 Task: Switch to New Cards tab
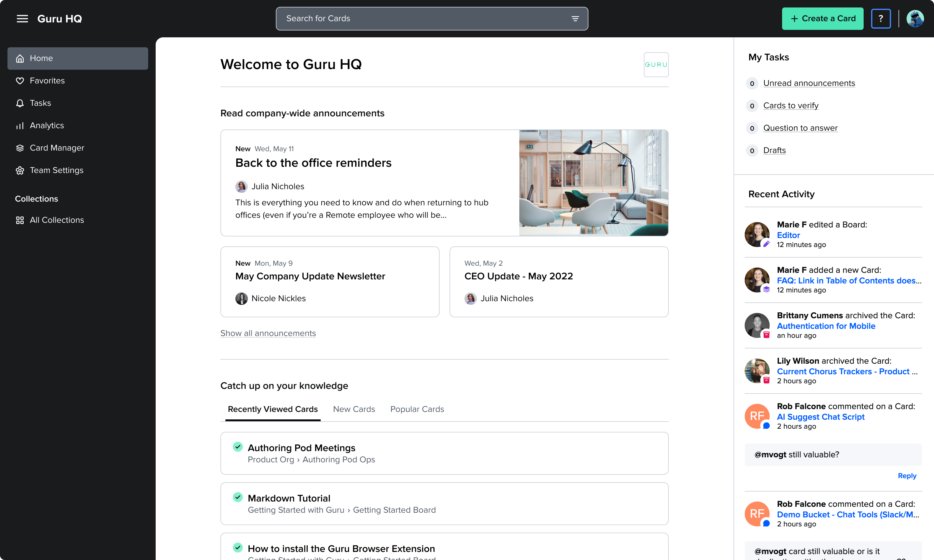[354, 409]
